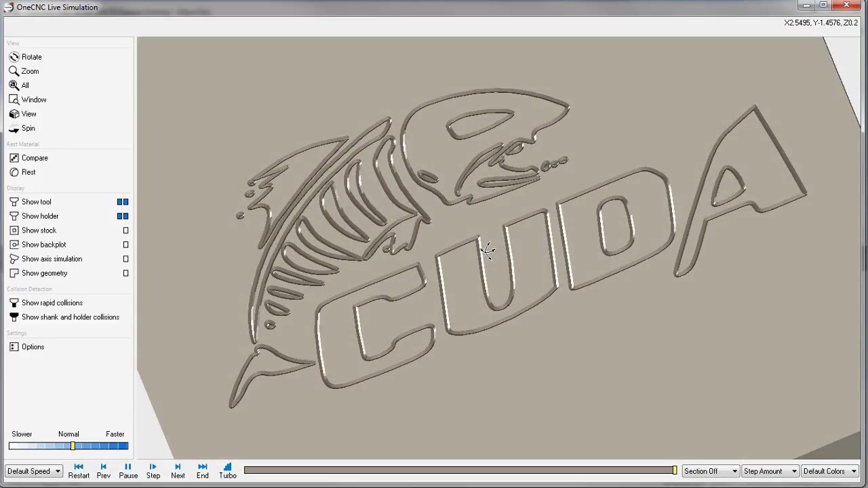
Task: Restart the simulation
Action: click(79, 471)
